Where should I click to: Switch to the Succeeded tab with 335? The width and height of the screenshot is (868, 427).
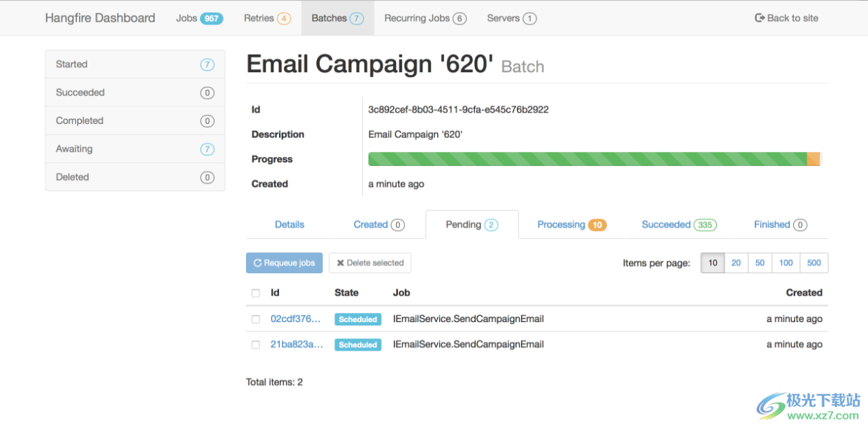click(679, 225)
